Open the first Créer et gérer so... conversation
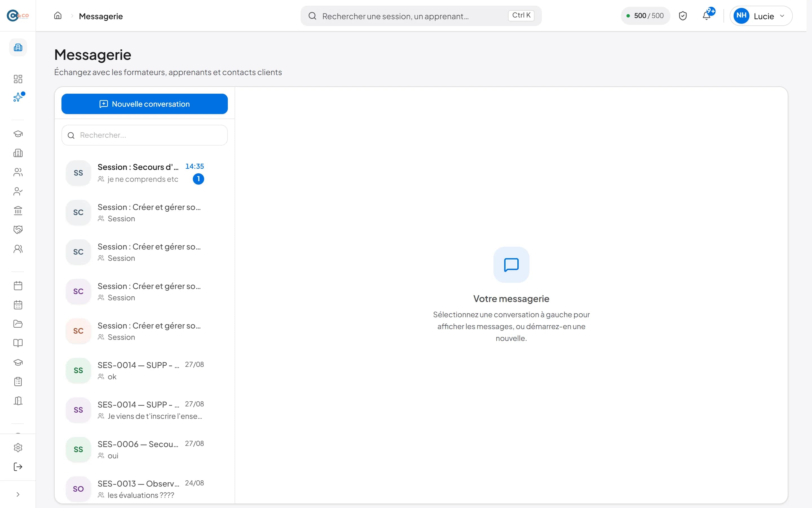The height and width of the screenshot is (508, 812). (x=145, y=213)
